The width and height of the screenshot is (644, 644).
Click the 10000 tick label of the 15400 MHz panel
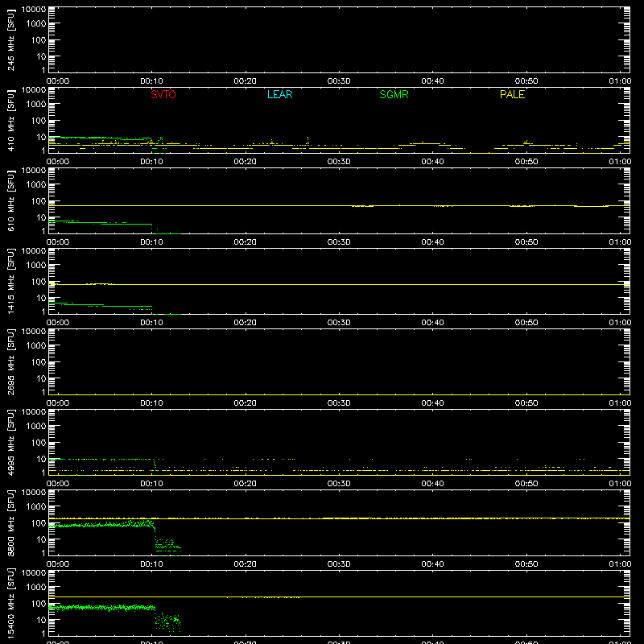tap(34, 573)
